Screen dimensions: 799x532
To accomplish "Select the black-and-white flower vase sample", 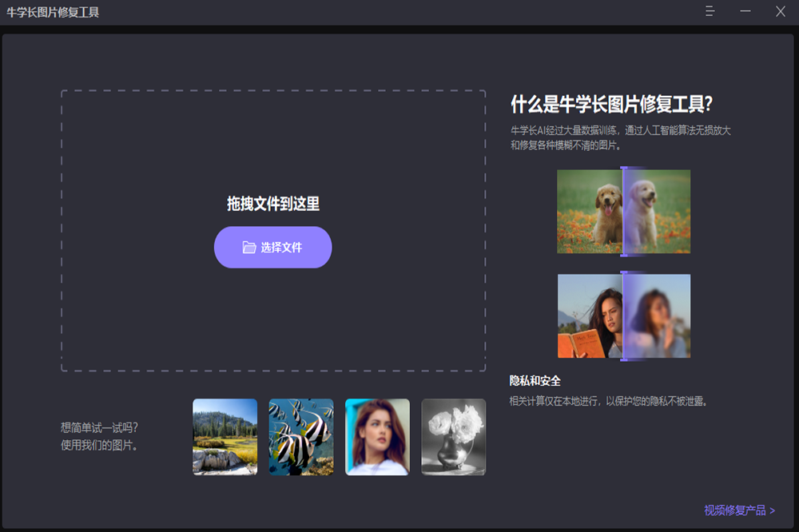I will [454, 437].
